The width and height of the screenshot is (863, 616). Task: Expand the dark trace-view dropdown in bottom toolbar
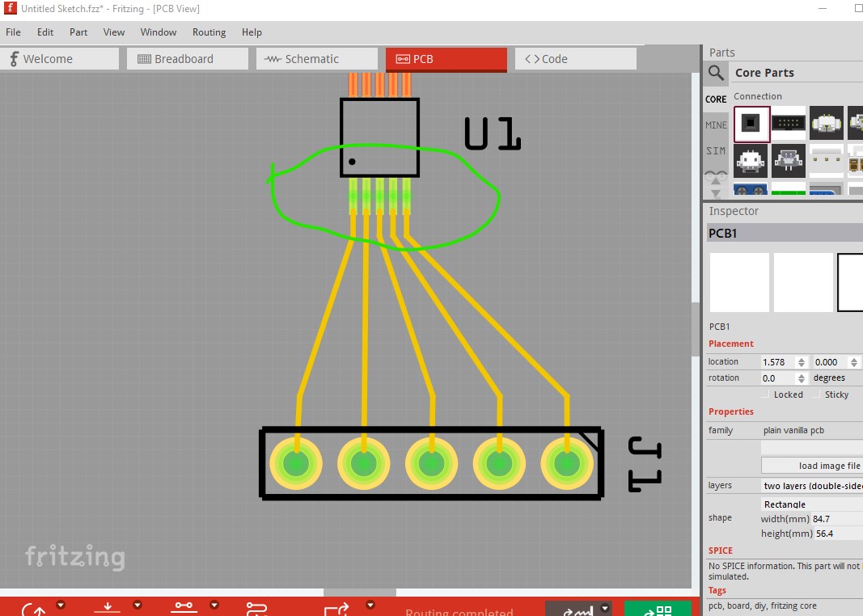(x=606, y=608)
